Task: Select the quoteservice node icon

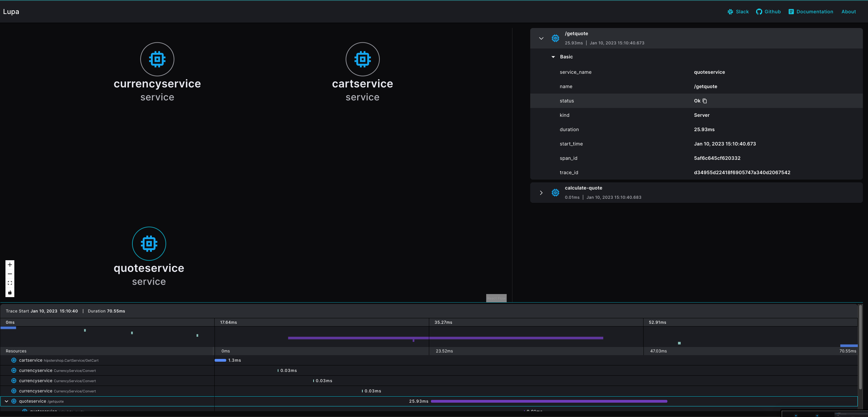Action: pyautogui.click(x=149, y=244)
